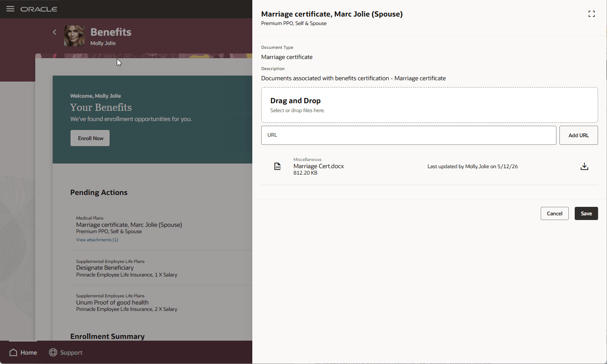Expand the panel to full screen
The width and height of the screenshot is (607, 364).
(x=591, y=14)
